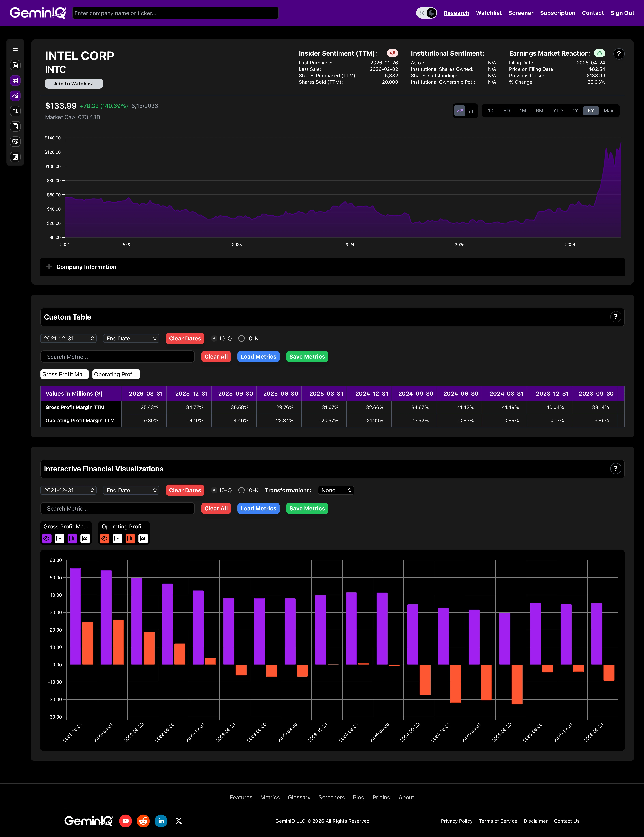Click the help icon beside Earnings Market Reaction
Viewport: 644px width, 837px height.
[x=619, y=54]
